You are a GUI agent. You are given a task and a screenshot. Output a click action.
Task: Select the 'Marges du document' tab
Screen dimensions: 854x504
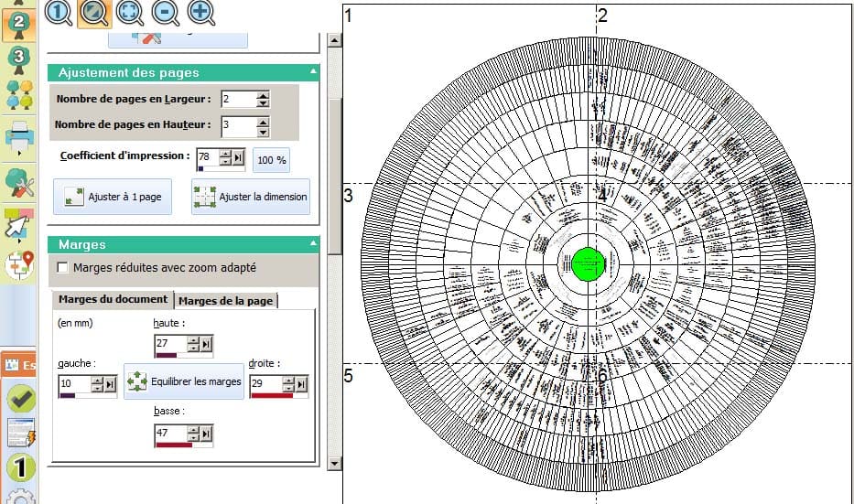tap(113, 299)
